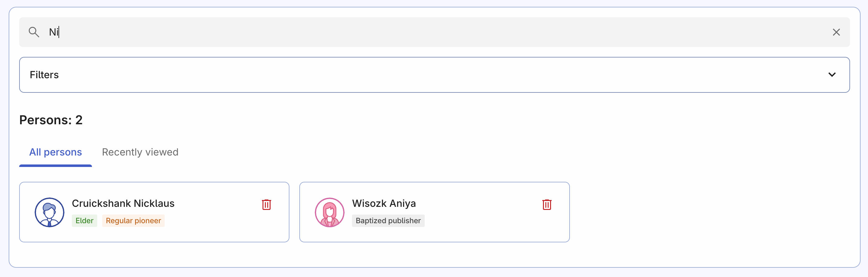Image resolution: width=868 pixels, height=277 pixels.
Task: Open the Wisozk Aniya name link
Action: [384, 203]
